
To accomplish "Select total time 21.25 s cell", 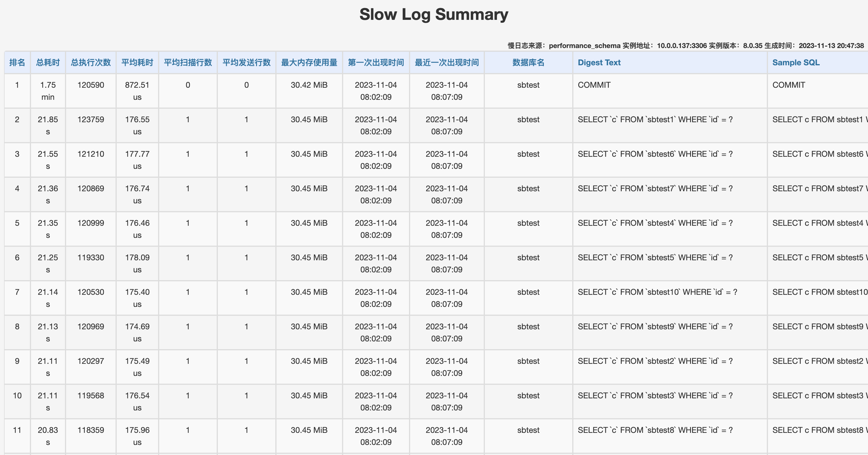I will coord(48,263).
